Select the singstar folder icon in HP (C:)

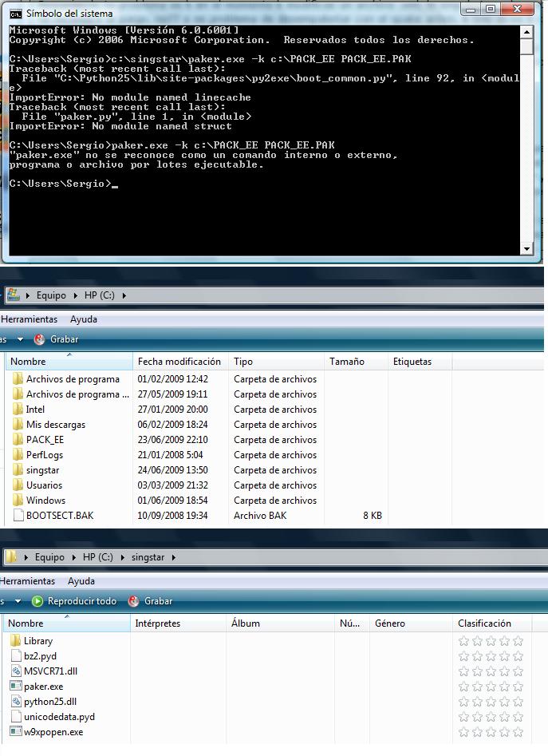click(x=18, y=469)
